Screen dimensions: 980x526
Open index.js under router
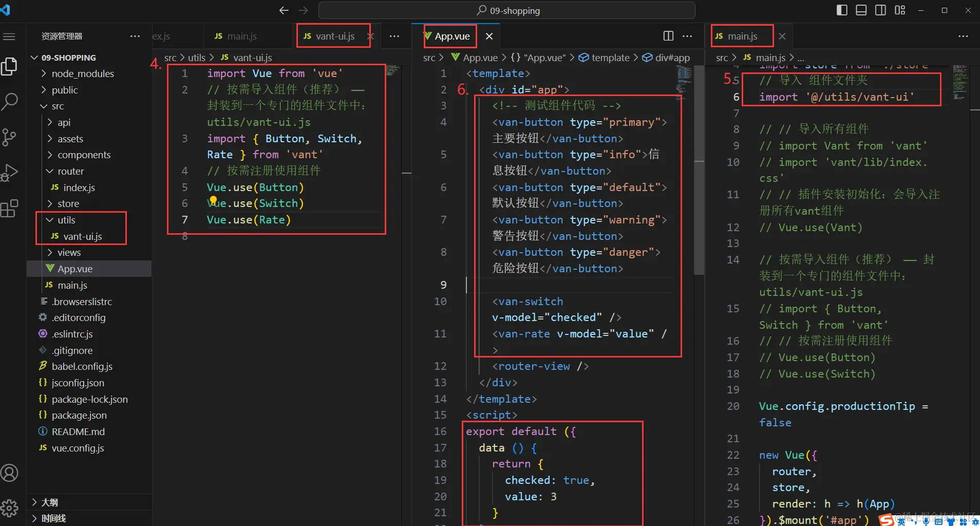click(89, 187)
